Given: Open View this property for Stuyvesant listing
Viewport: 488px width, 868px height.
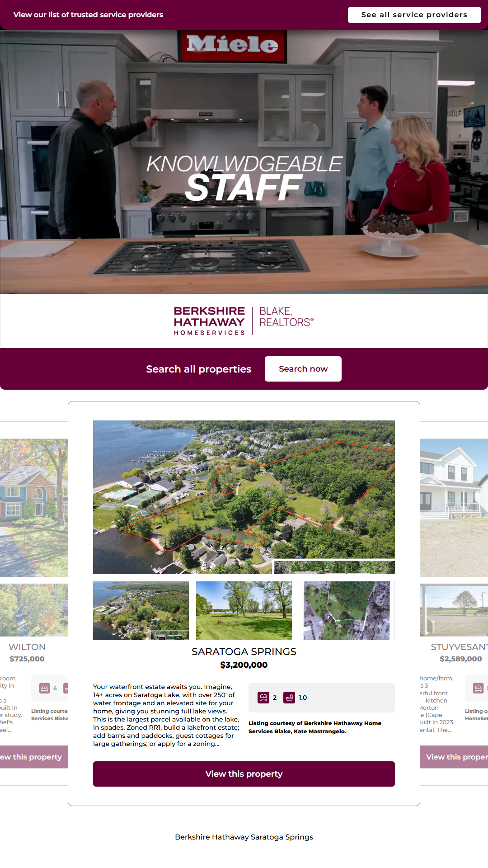Looking at the screenshot, I should click(454, 757).
